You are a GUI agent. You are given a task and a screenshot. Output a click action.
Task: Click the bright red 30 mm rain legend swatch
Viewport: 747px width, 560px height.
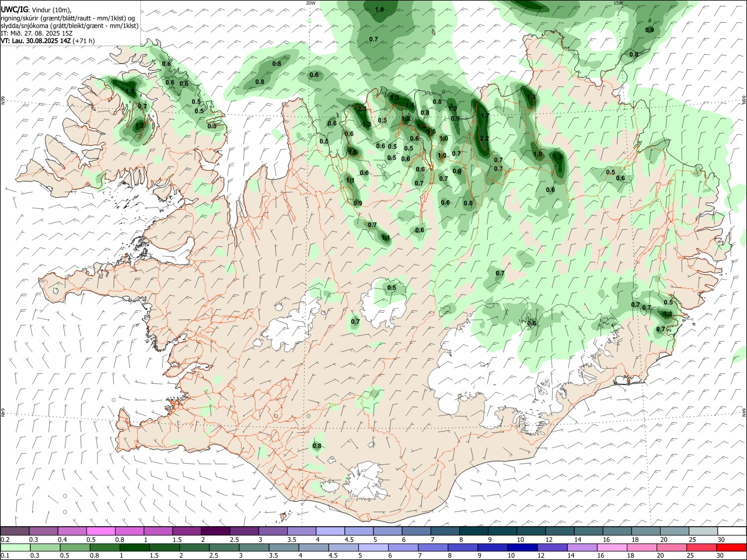[x=731, y=547]
